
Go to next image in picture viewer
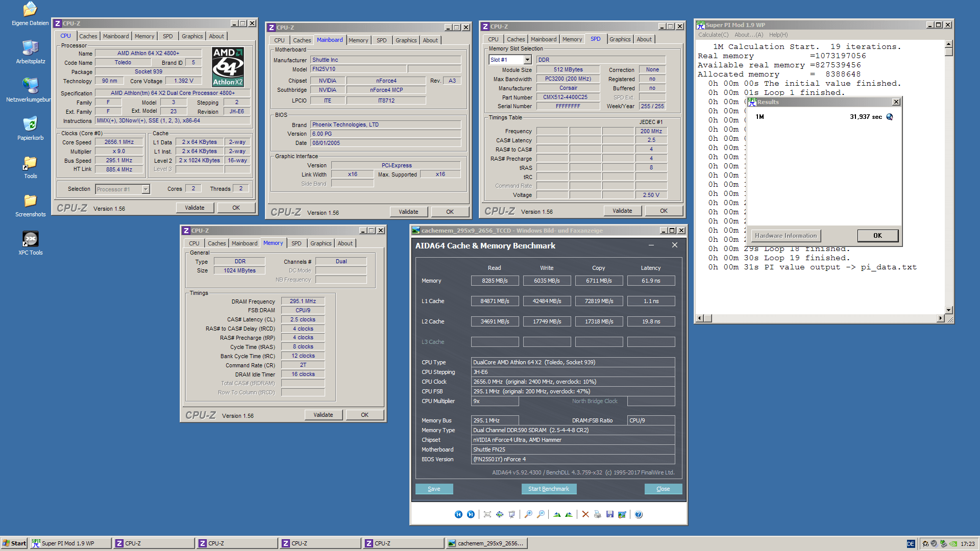[x=471, y=514]
